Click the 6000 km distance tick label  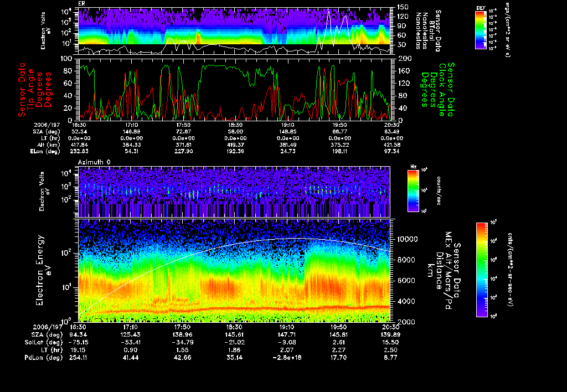(x=406, y=280)
